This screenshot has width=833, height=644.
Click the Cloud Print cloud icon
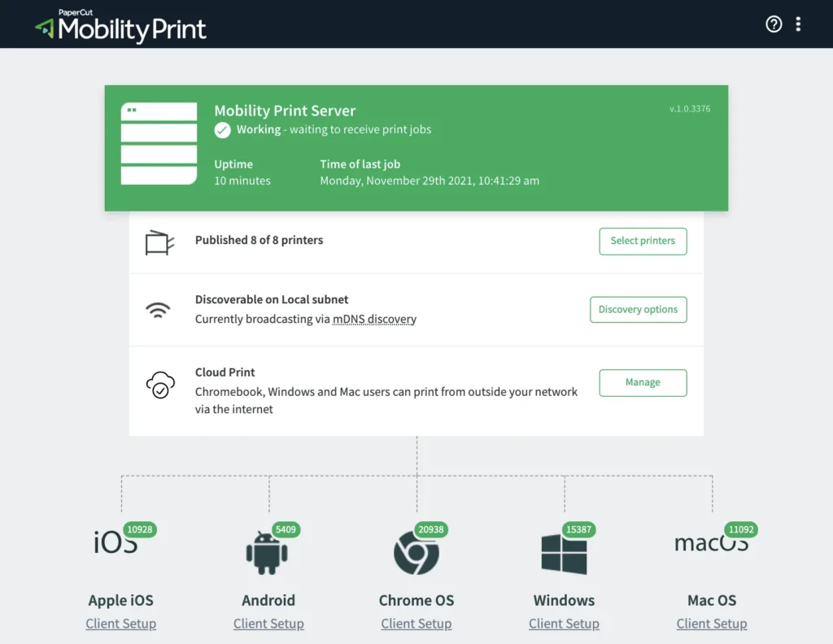pyautogui.click(x=160, y=385)
